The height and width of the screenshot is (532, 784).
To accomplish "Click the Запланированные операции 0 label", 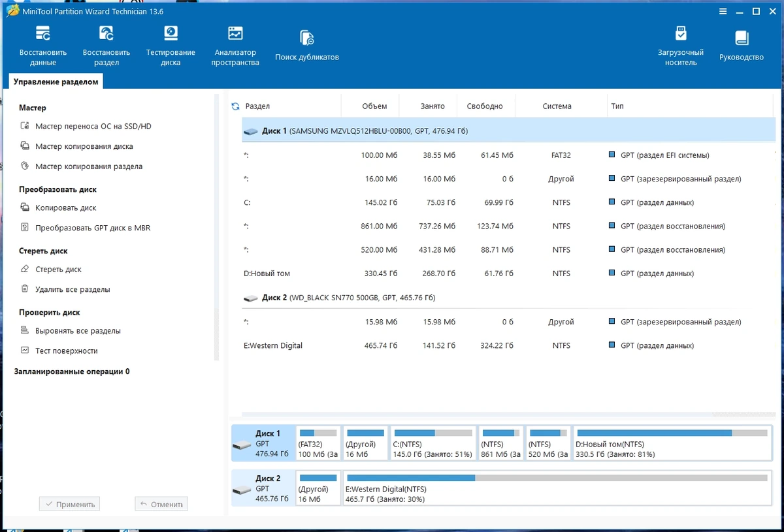I will click(72, 371).
